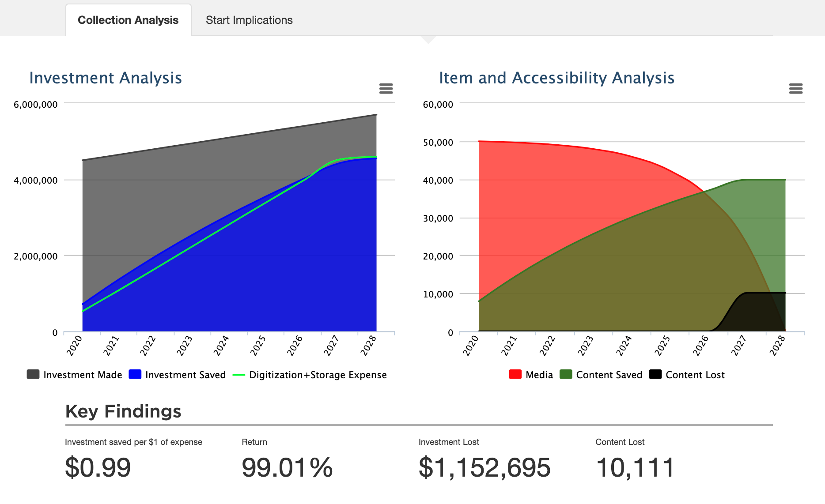Toggle the Investment Made legend series
Viewport: 825px width, 504px height.
(75, 375)
